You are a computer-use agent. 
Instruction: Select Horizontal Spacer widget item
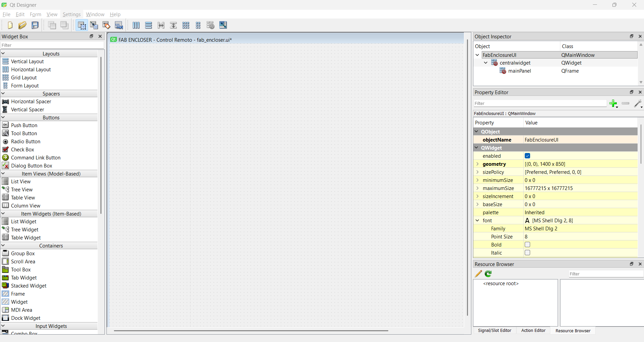coord(31,102)
